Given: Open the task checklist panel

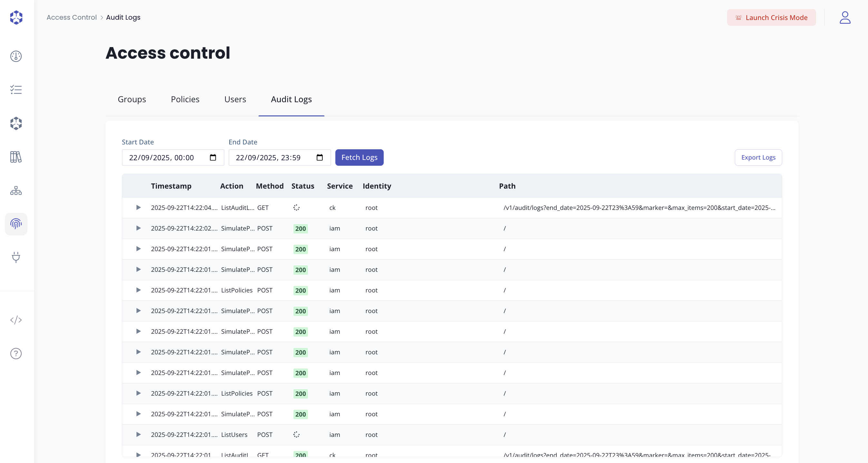Looking at the screenshot, I should 16,89.
